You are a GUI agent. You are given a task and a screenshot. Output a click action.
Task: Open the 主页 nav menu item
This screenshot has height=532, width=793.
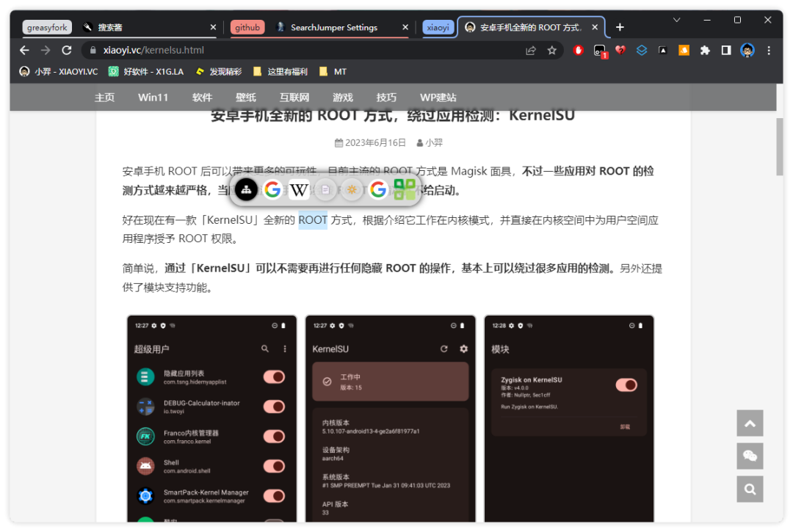(105, 98)
